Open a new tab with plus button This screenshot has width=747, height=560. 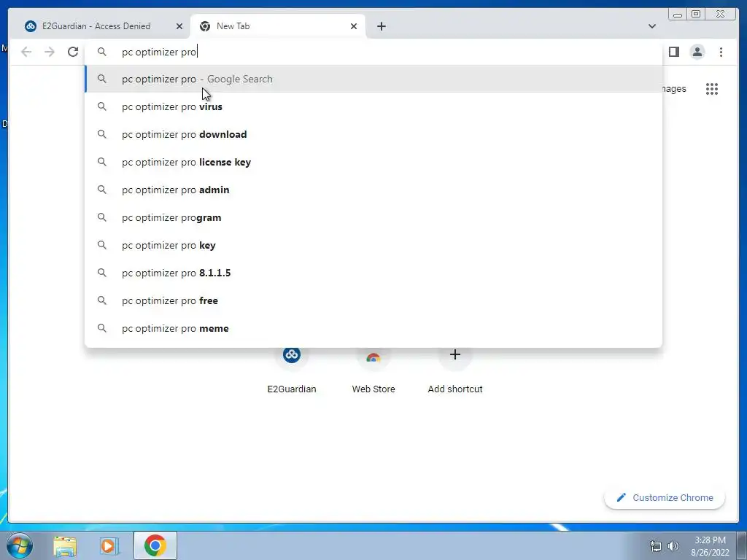381,26
